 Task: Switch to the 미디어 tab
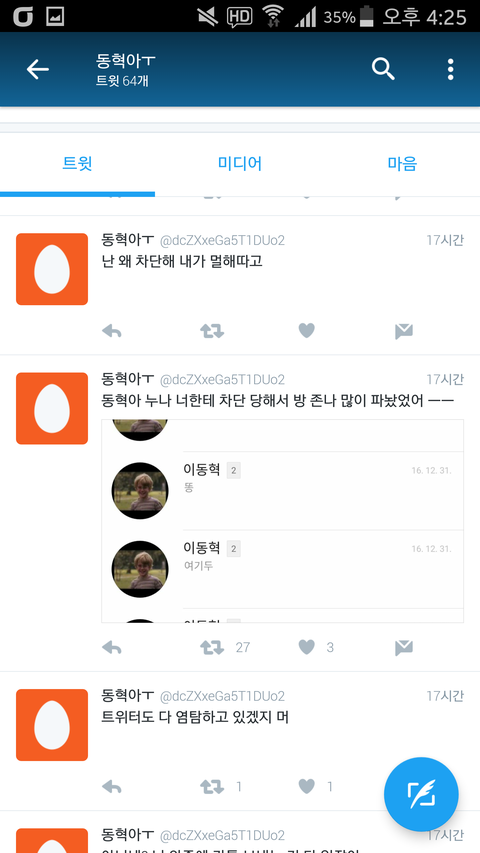click(x=240, y=163)
